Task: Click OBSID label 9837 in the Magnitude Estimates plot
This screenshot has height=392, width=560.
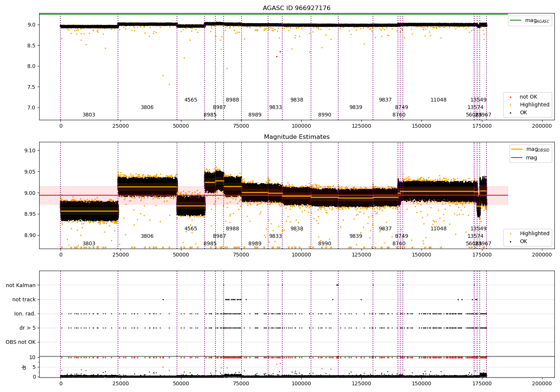Action: pyautogui.click(x=385, y=229)
